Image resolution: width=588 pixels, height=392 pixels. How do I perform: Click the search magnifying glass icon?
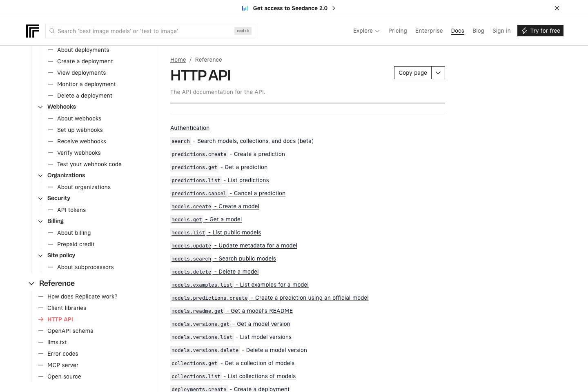tap(52, 31)
